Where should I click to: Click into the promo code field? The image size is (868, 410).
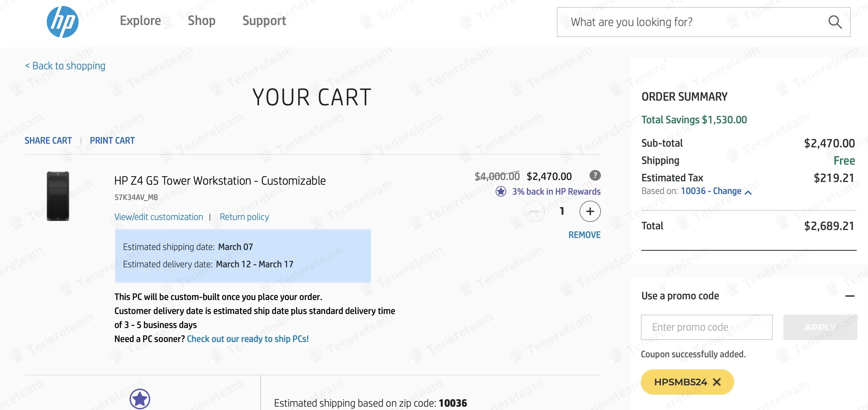pyautogui.click(x=706, y=327)
